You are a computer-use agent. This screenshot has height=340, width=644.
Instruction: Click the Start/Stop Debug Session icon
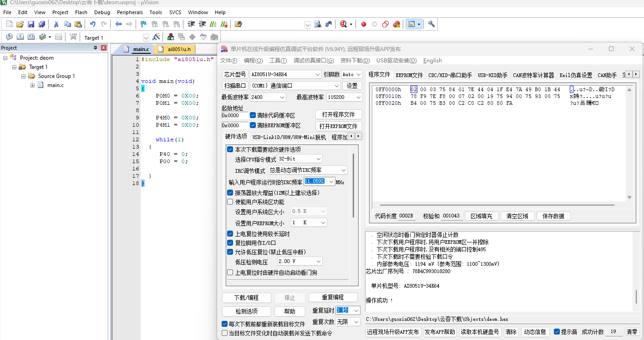click(344, 24)
